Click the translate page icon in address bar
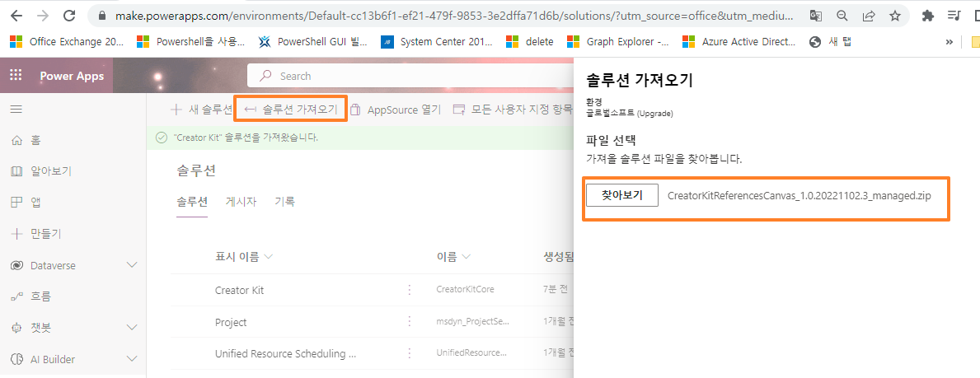The width and height of the screenshot is (980, 378). click(816, 16)
